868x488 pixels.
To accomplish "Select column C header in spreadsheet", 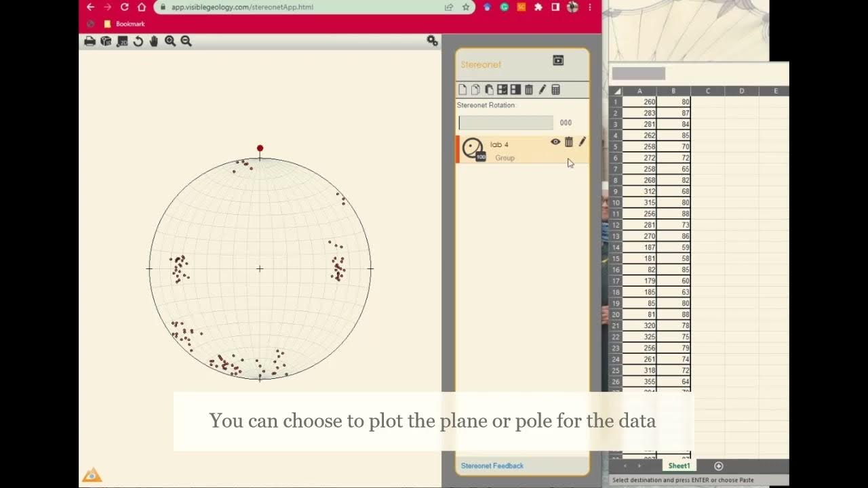I will [707, 91].
